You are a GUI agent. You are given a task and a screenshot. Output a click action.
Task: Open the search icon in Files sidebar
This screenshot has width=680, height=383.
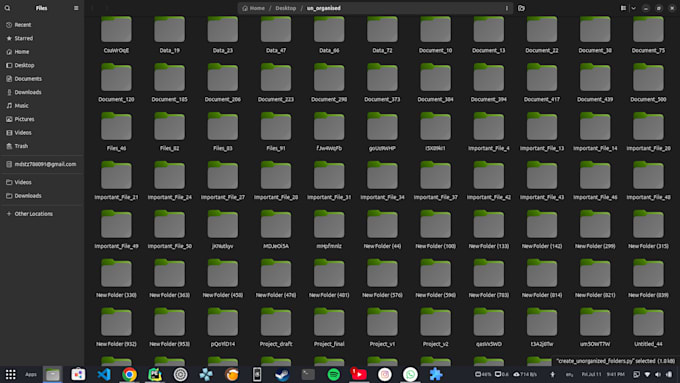(7, 8)
